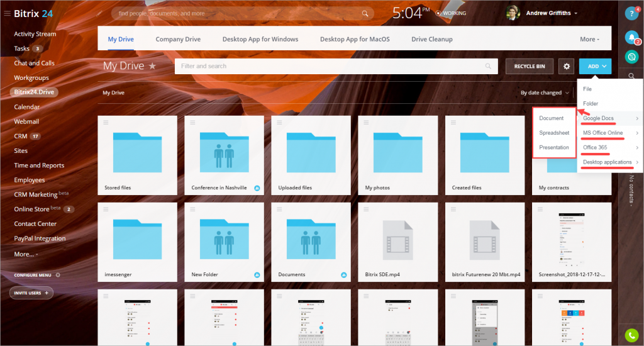Click the right sidebar search icon
This screenshot has height=346, width=644.
click(x=631, y=76)
